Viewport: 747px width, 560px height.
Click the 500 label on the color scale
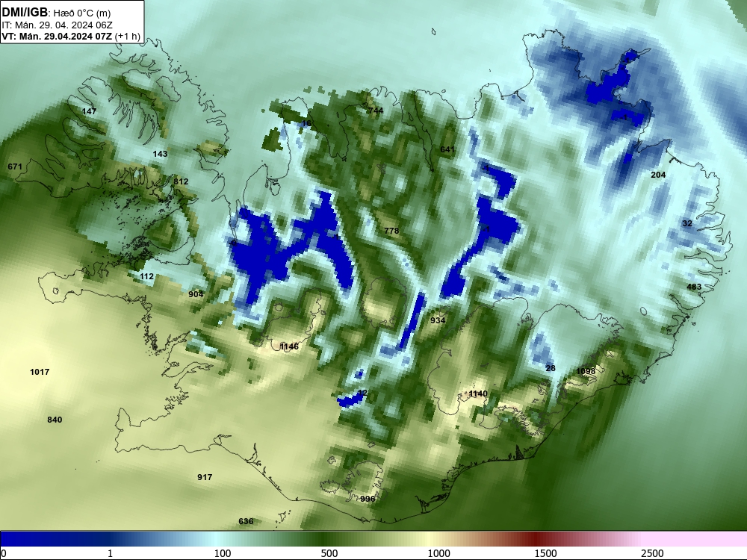(x=329, y=553)
